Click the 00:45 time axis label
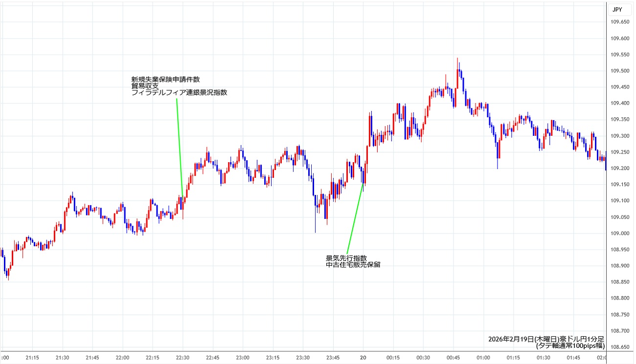The height and width of the screenshot is (364, 636). click(x=454, y=357)
